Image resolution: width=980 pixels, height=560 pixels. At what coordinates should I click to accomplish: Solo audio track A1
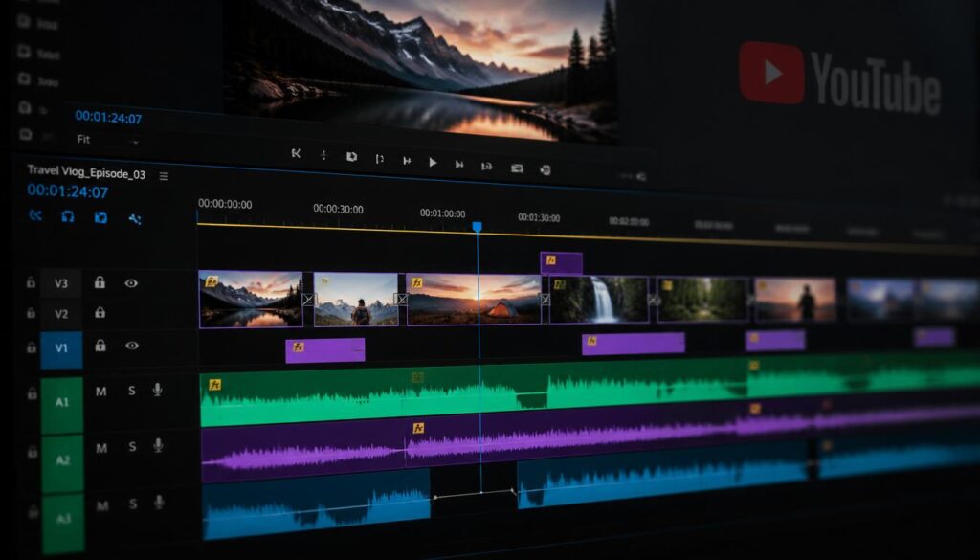tap(132, 392)
